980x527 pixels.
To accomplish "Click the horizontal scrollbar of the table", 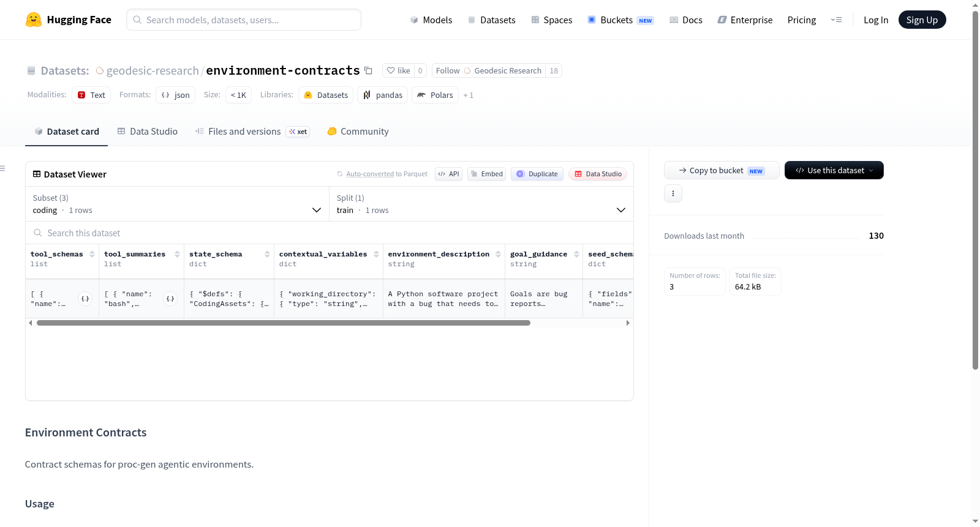I will click(284, 323).
